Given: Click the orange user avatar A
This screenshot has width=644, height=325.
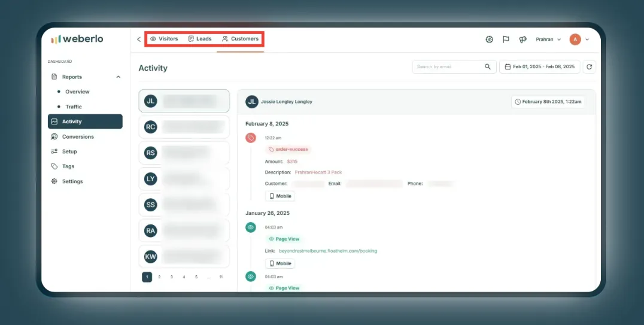Looking at the screenshot, I should click(x=575, y=40).
